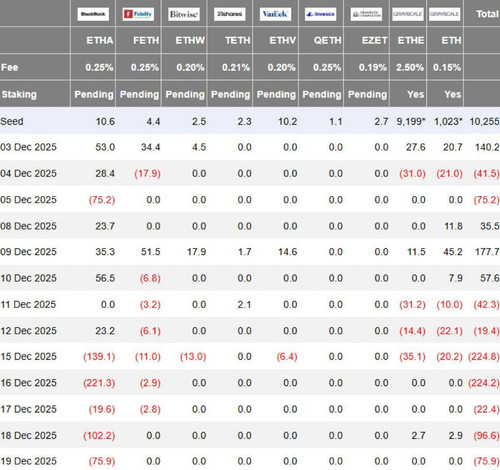Click the (22.4) total on 17 Dec
This screenshot has width=500, height=470.
pyautogui.click(x=486, y=409)
